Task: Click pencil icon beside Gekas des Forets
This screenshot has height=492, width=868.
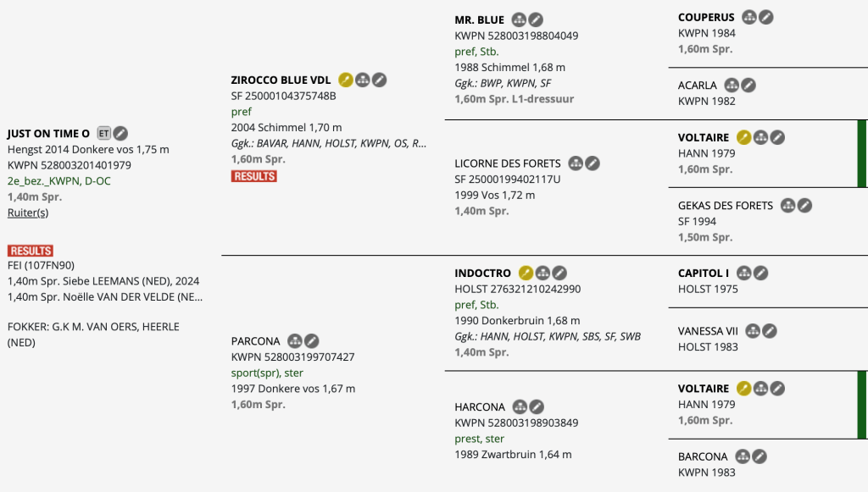Action: click(805, 205)
